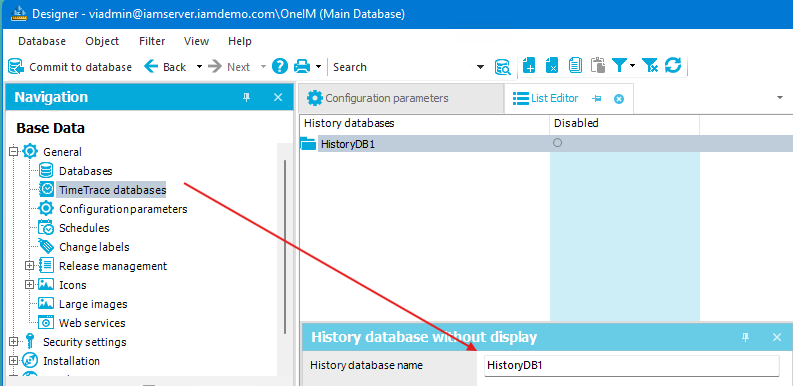Close the List Editor tab
793x386 pixels.
click(619, 99)
